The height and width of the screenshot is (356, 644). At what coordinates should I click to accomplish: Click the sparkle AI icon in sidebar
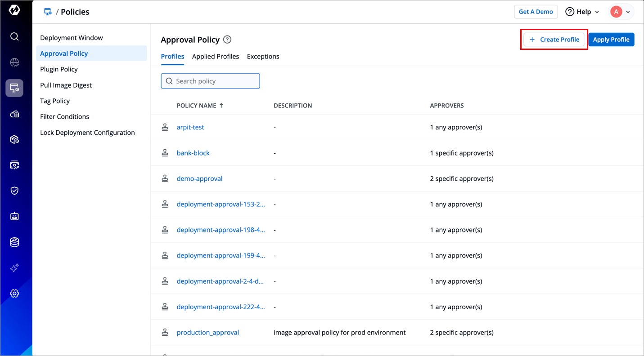pyautogui.click(x=14, y=268)
